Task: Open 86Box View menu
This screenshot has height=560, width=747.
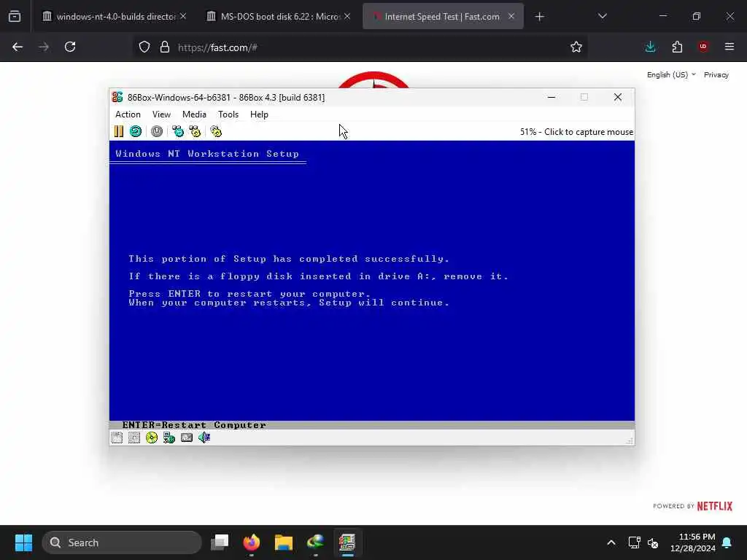Action: (161, 114)
